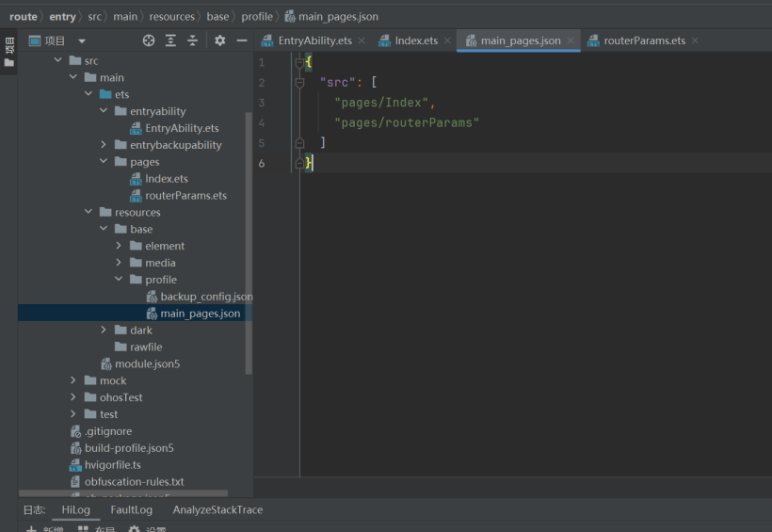Screen dimensions: 772x532
Task: Click the project tree horizontal scrollbar
Action: click(x=123, y=493)
